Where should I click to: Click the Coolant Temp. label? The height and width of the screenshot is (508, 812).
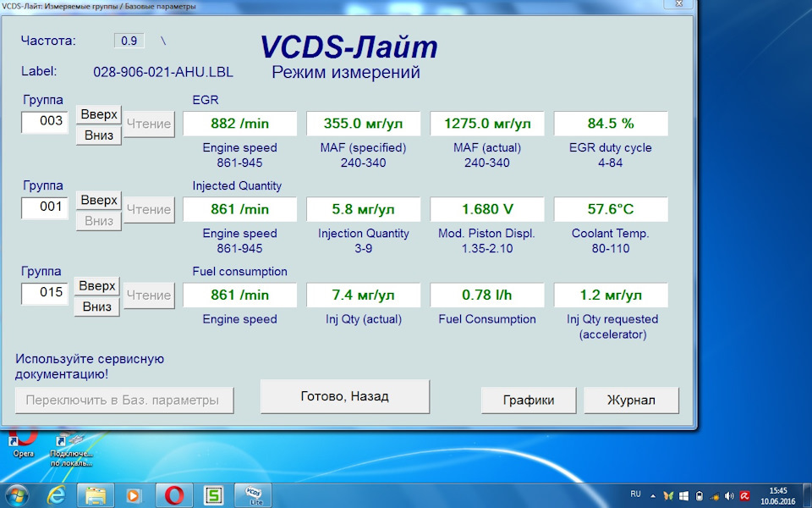[x=611, y=234]
